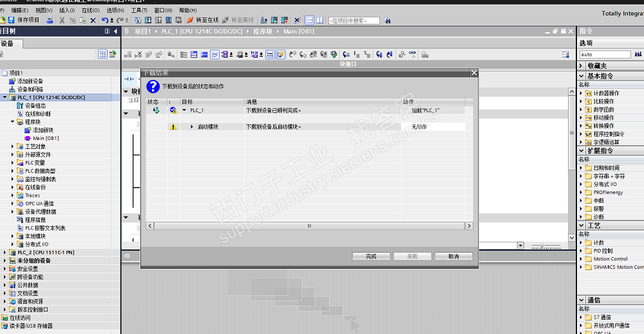Click the Insert network icon in editor toolbar
Viewport: 644px width, 334px height.
128,54
